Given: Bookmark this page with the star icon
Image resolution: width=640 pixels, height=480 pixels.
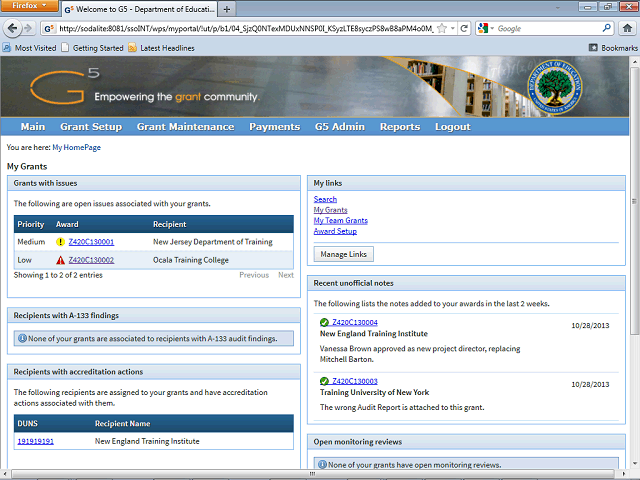Looking at the screenshot, I should click(x=442, y=28).
